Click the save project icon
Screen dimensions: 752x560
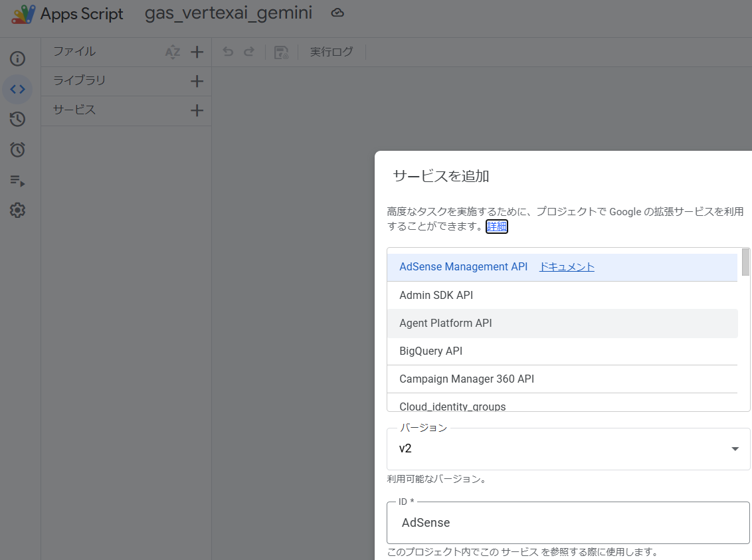click(x=282, y=52)
